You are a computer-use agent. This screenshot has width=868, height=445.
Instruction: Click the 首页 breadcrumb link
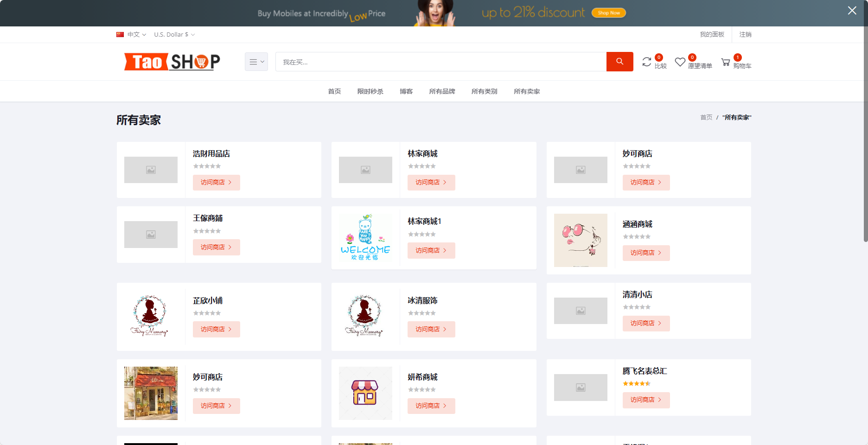point(706,117)
